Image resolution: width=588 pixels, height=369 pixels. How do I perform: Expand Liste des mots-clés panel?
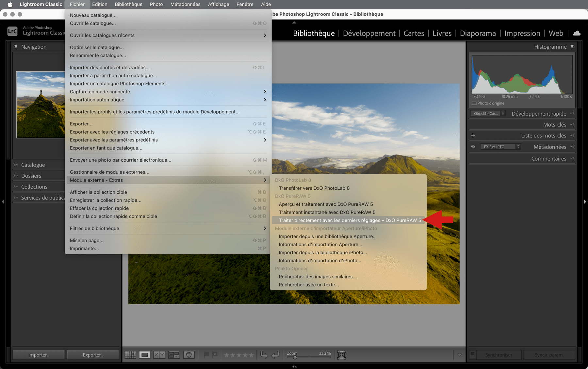572,135
